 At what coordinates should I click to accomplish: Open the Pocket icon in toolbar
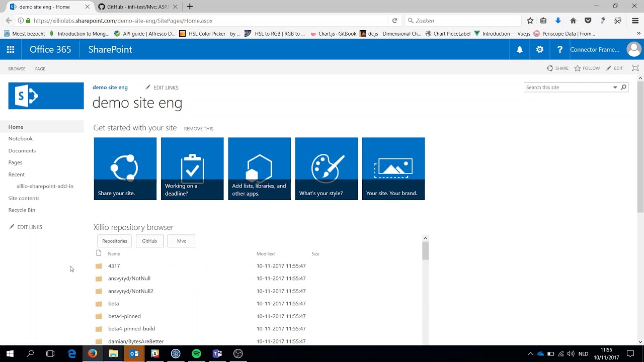(588, 21)
